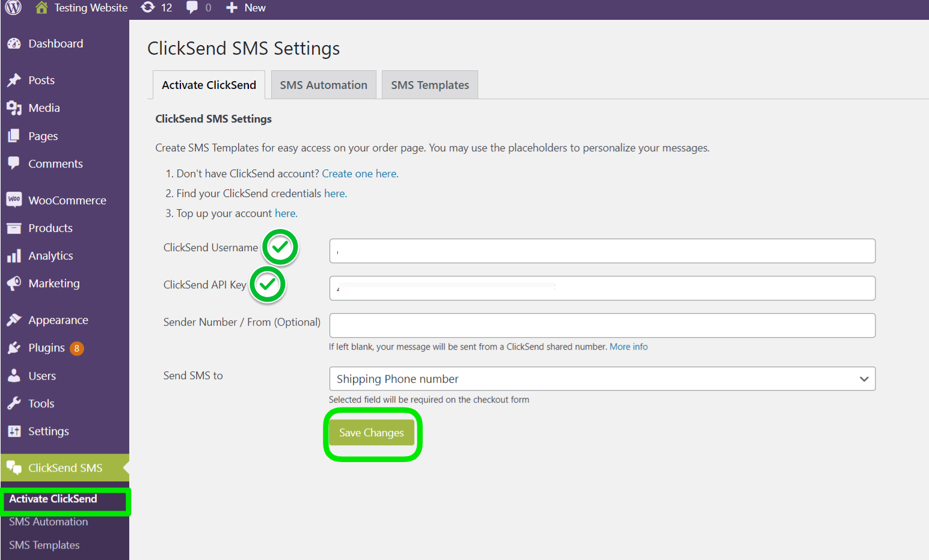This screenshot has width=929, height=560.
Task: Click the WooCommerce Woo icon
Action: [x=14, y=199]
